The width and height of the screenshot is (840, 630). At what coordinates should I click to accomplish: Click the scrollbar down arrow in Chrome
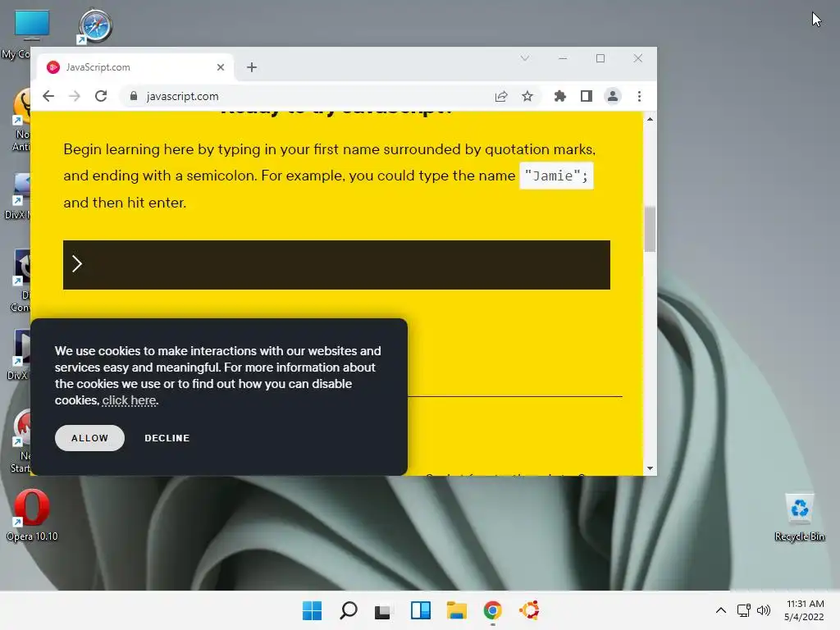[x=650, y=468]
